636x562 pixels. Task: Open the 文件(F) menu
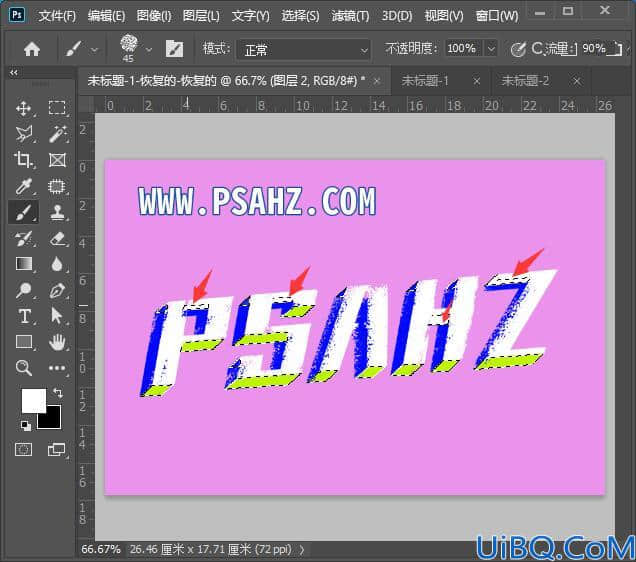click(57, 16)
